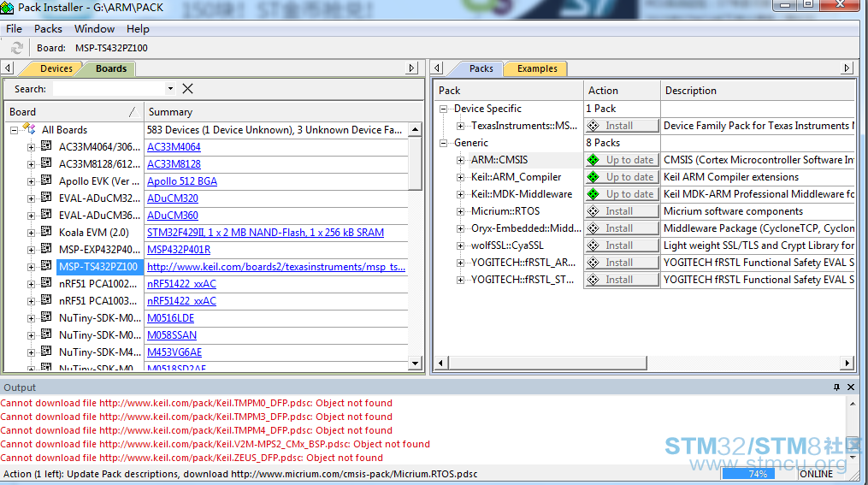The width and height of the screenshot is (868, 485).
Task: Collapse the Device Specific pack group
Action: (x=443, y=109)
